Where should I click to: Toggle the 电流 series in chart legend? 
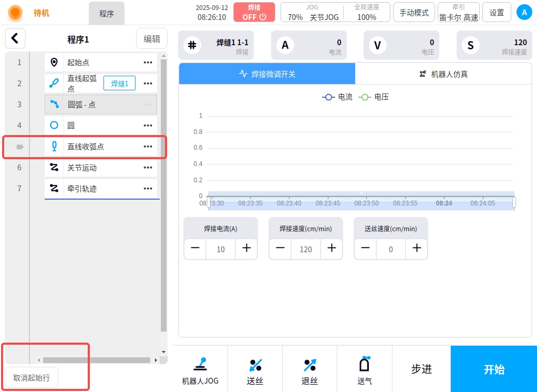[x=337, y=97]
